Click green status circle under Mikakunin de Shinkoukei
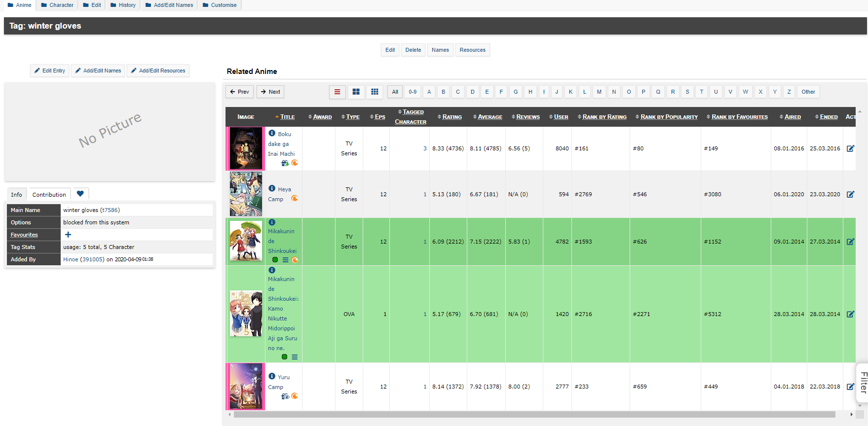This screenshot has width=868, height=426. point(275,260)
